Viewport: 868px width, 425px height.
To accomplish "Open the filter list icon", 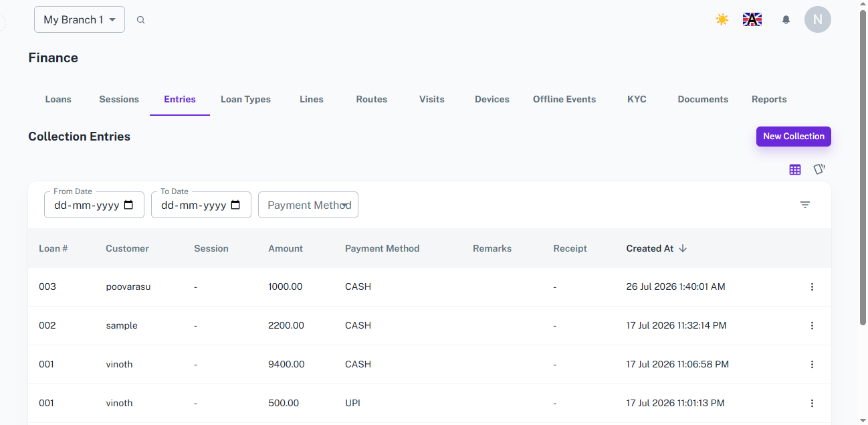I will (805, 205).
